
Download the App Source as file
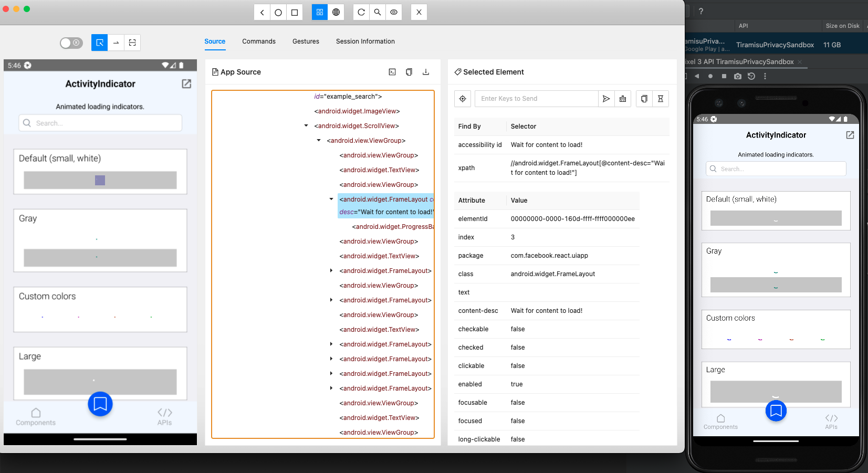(426, 72)
